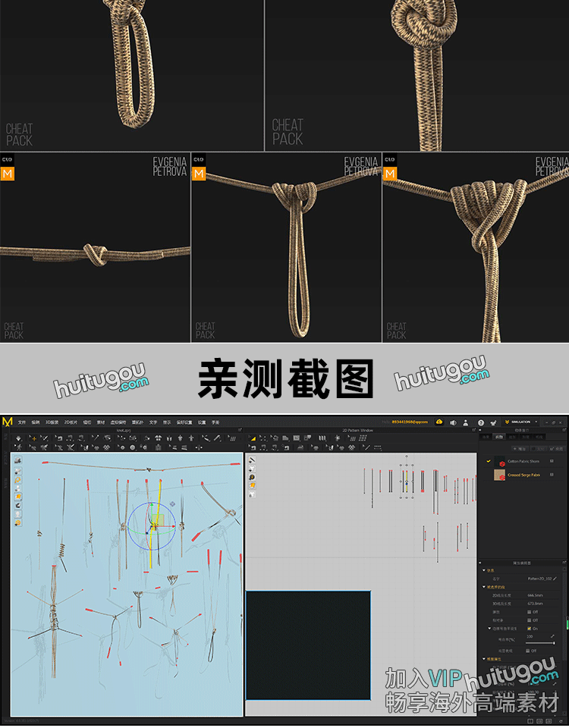Click the user account icon in header
This screenshot has height=728, width=569.
click(465, 422)
